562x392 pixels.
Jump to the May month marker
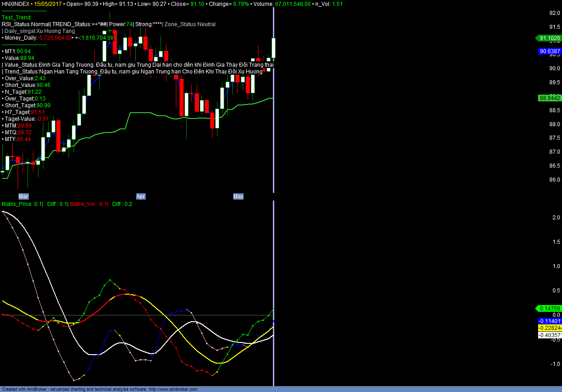(238, 196)
